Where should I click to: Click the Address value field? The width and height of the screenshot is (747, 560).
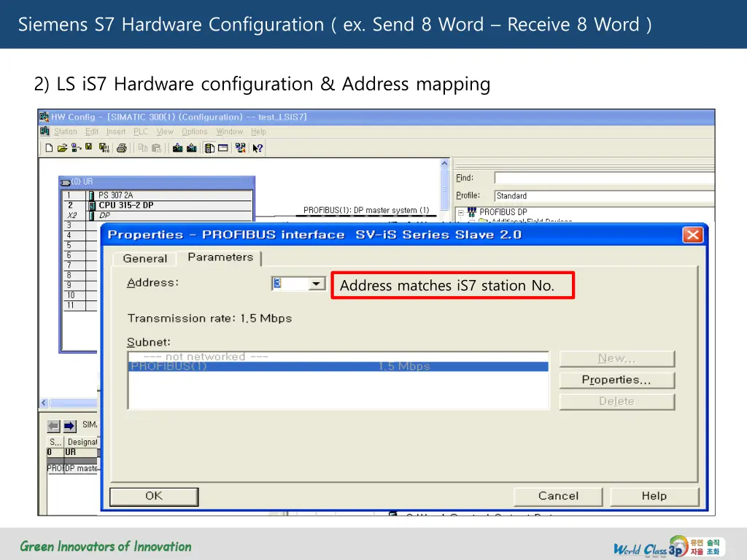(x=290, y=284)
